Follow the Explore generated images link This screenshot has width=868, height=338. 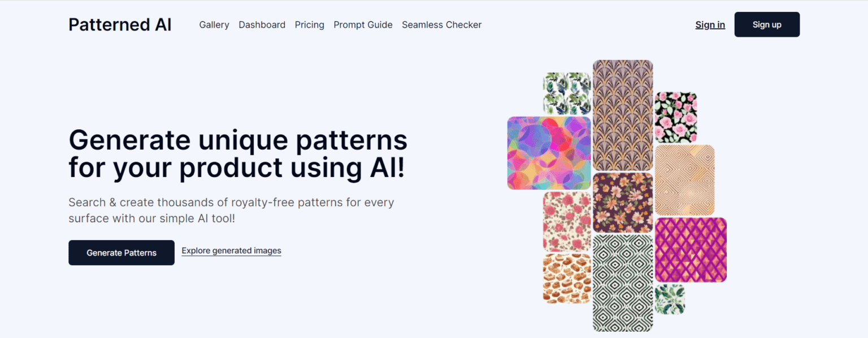pyautogui.click(x=231, y=250)
